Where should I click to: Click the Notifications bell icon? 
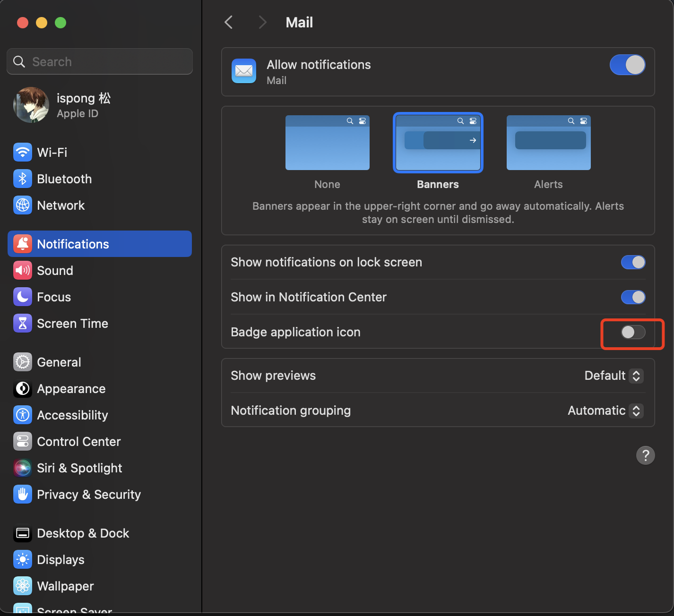coord(23,244)
